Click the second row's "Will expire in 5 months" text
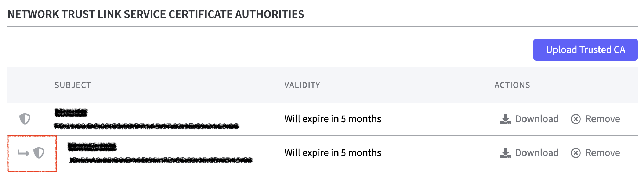This screenshot has height=184, width=644. (x=333, y=153)
